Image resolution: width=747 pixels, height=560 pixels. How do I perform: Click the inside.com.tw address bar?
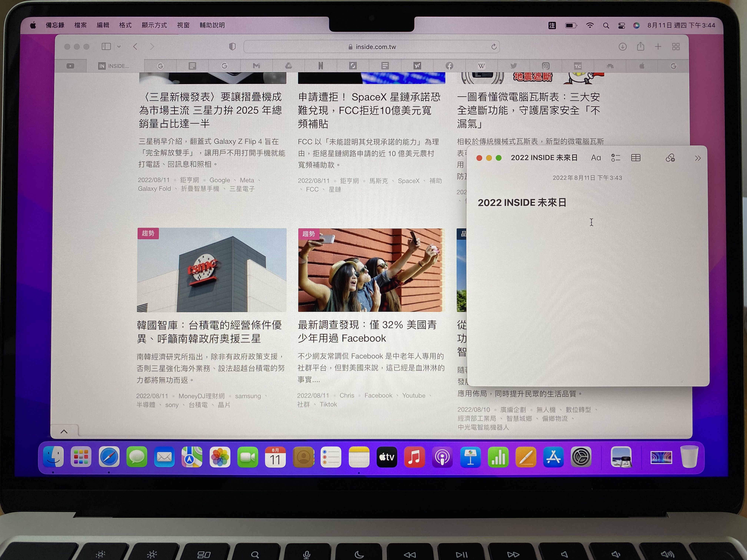pyautogui.click(x=371, y=47)
